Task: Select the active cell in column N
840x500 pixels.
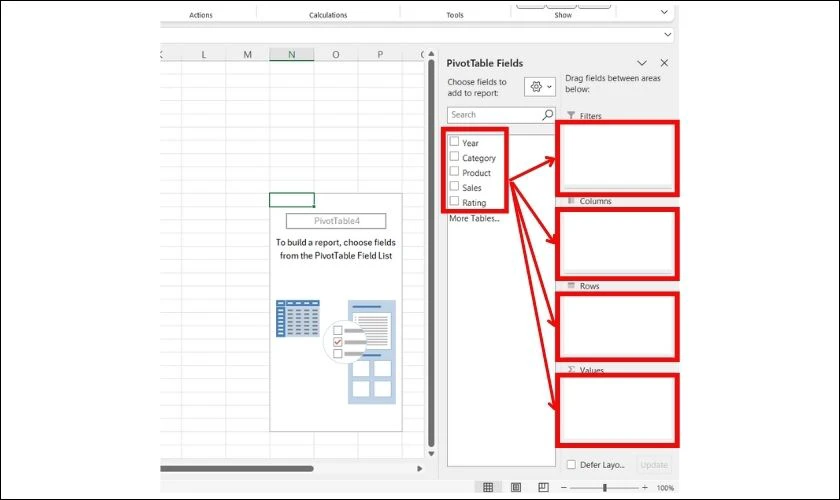Action: coord(291,200)
